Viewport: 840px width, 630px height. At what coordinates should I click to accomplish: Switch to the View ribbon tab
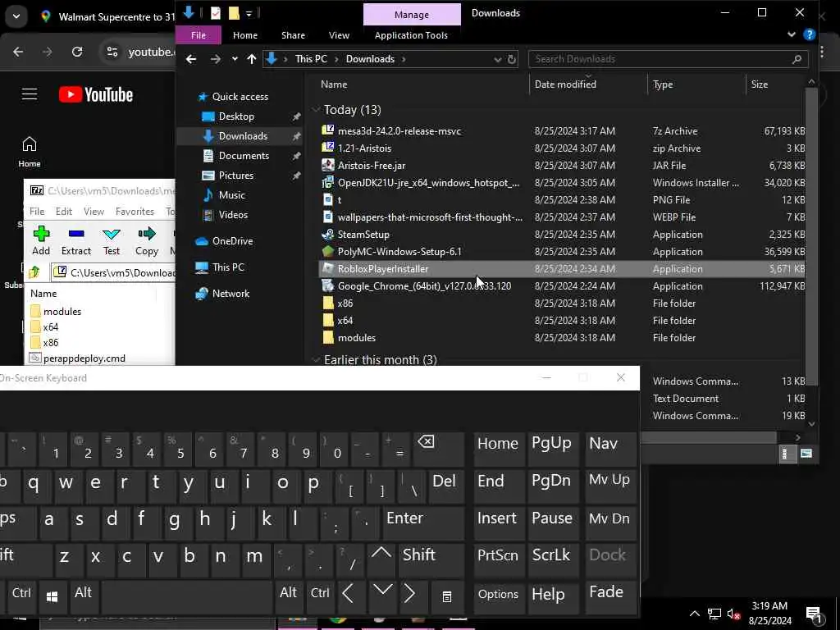point(339,34)
